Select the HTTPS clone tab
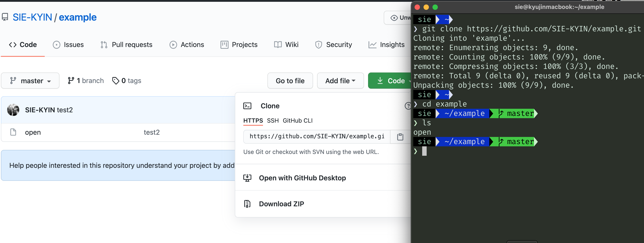Viewport: 644px width, 243px height. pos(253,121)
